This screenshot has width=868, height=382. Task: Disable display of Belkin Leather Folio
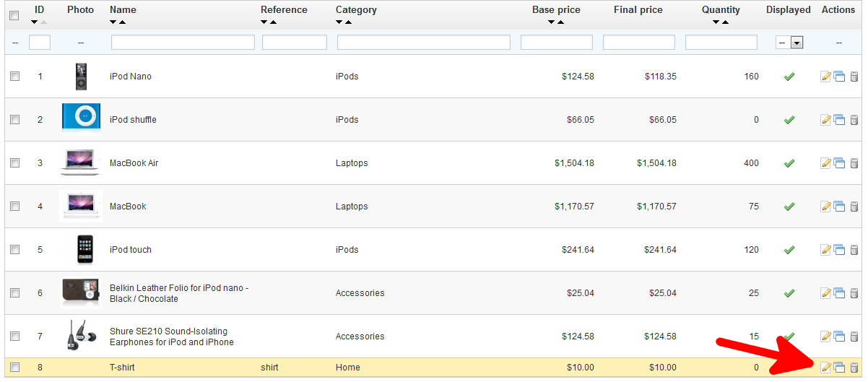pyautogui.click(x=789, y=293)
